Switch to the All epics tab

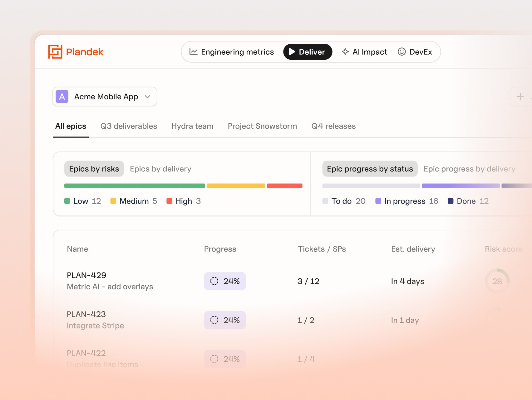coord(71,126)
